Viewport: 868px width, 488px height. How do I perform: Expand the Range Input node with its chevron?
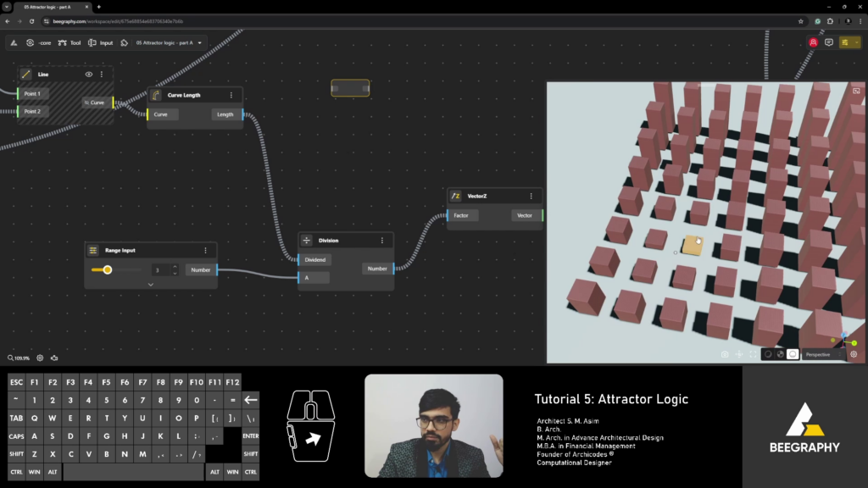pos(150,285)
